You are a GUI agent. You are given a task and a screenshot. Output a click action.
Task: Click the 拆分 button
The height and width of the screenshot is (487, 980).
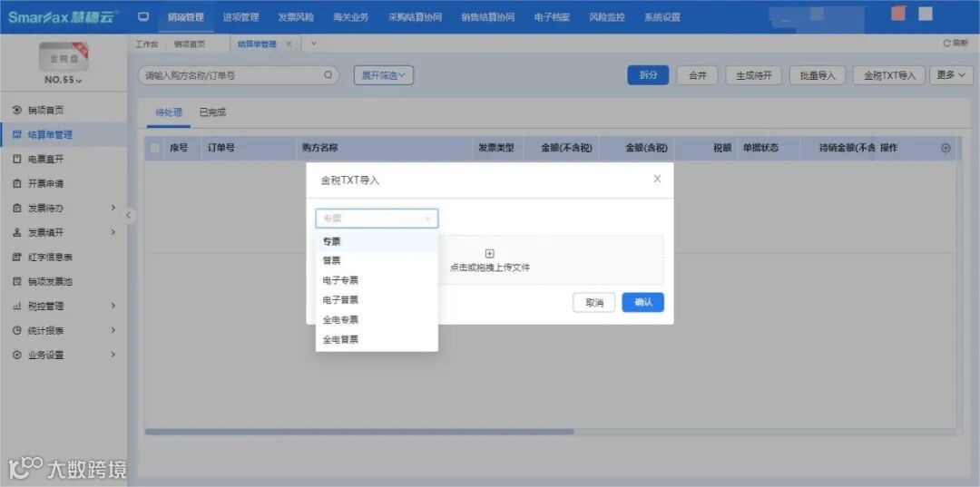click(x=648, y=75)
